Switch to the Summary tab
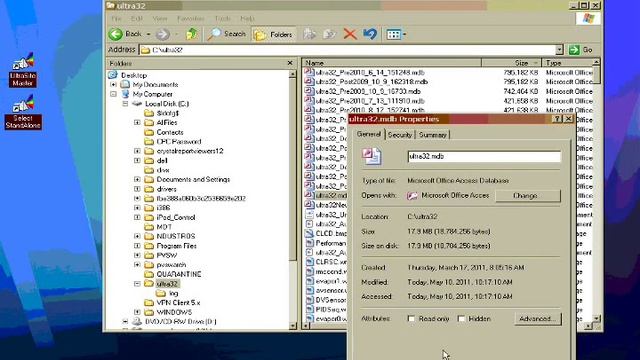The height and width of the screenshot is (360, 640). pos(432,135)
